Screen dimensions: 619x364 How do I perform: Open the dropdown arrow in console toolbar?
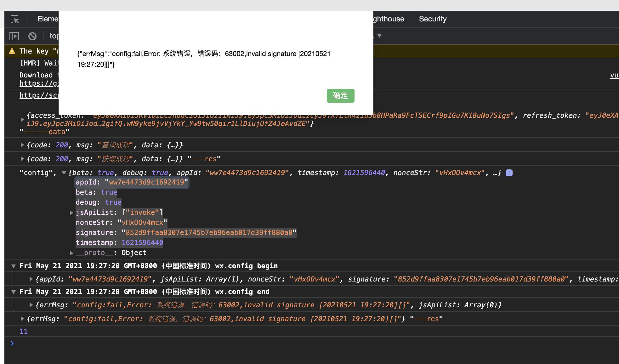pos(379,36)
